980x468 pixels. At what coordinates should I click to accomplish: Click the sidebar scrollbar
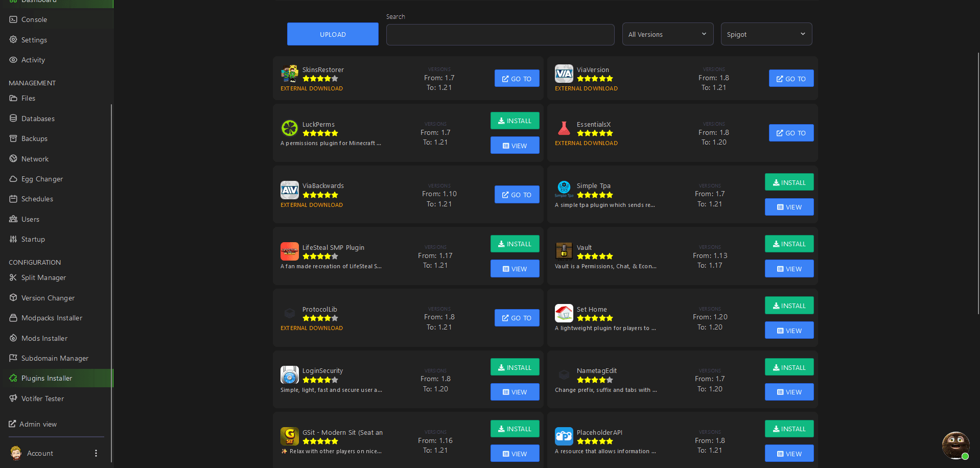point(111,284)
